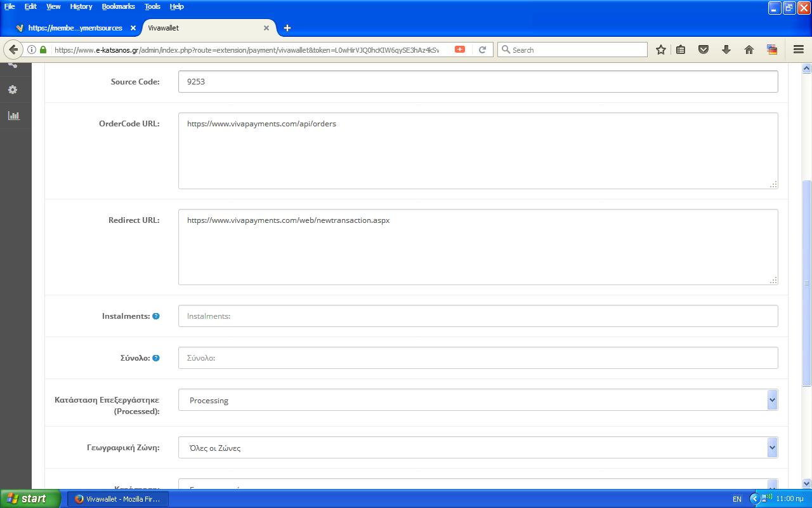Click the address bar URL
The width and height of the screenshot is (812, 508).
[247, 50]
